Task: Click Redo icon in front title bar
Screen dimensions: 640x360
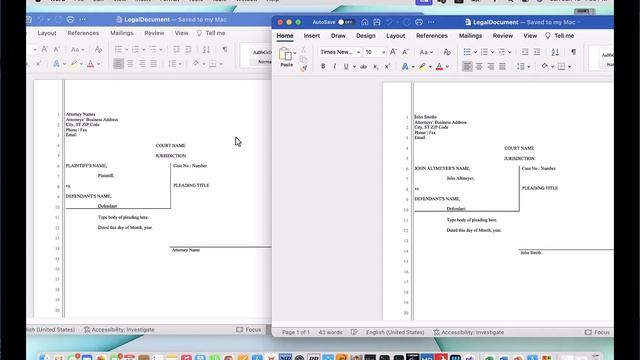Action: click(x=407, y=22)
